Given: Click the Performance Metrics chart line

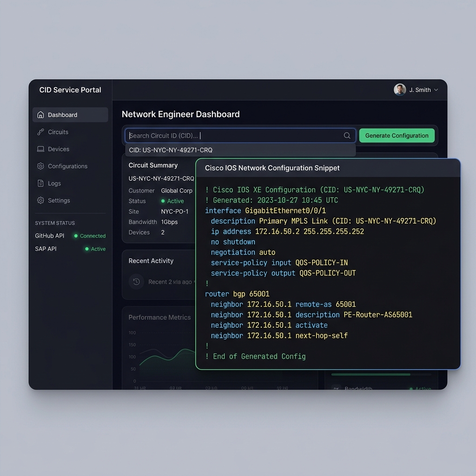Looking at the screenshot, I should pos(167,357).
